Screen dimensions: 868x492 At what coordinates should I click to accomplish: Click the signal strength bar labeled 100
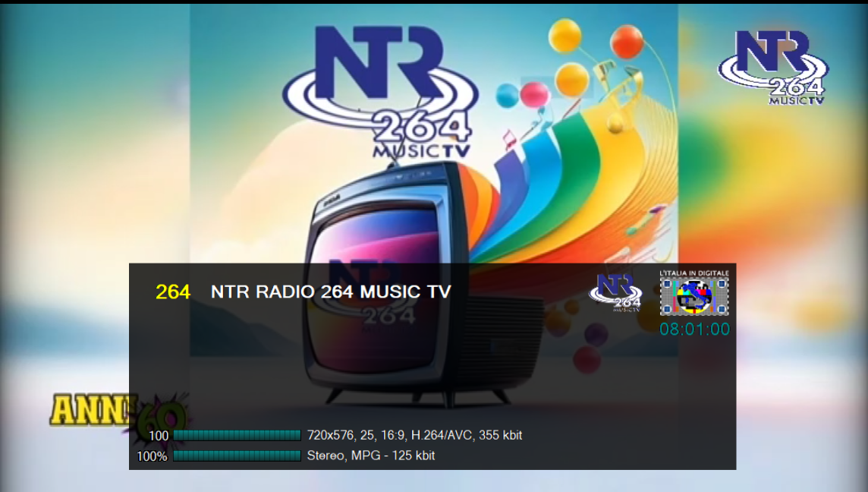coord(237,436)
